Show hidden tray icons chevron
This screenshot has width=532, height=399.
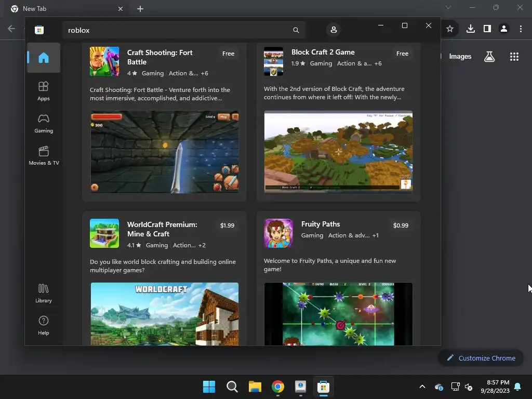click(x=422, y=387)
